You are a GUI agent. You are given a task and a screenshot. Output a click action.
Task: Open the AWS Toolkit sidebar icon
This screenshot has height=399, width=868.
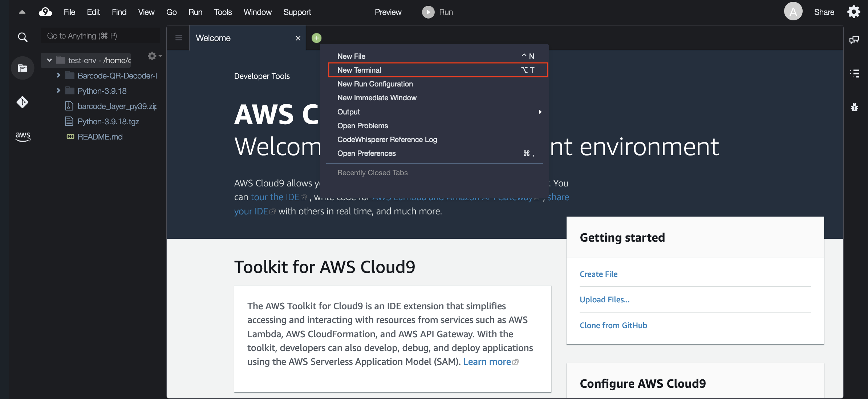pos(23,137)
